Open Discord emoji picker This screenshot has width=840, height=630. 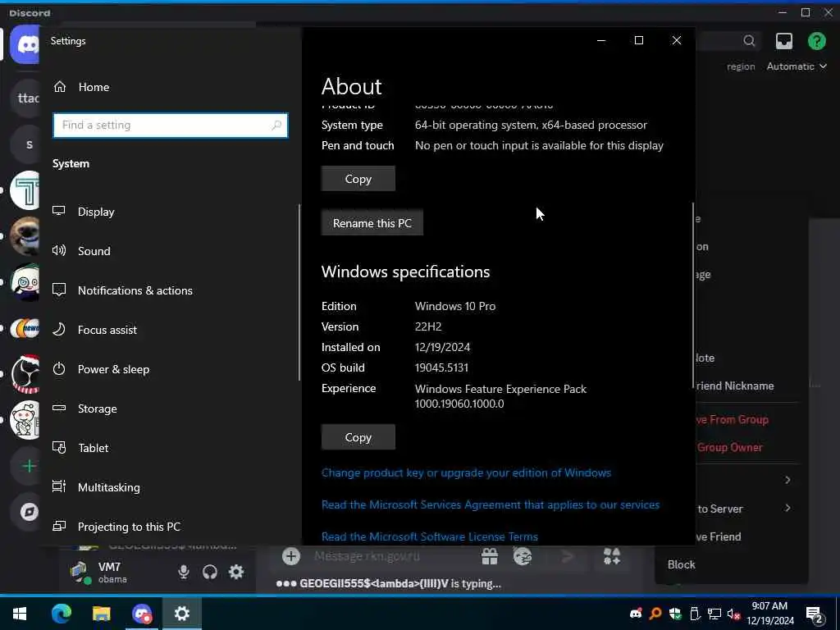pos(523,557)
